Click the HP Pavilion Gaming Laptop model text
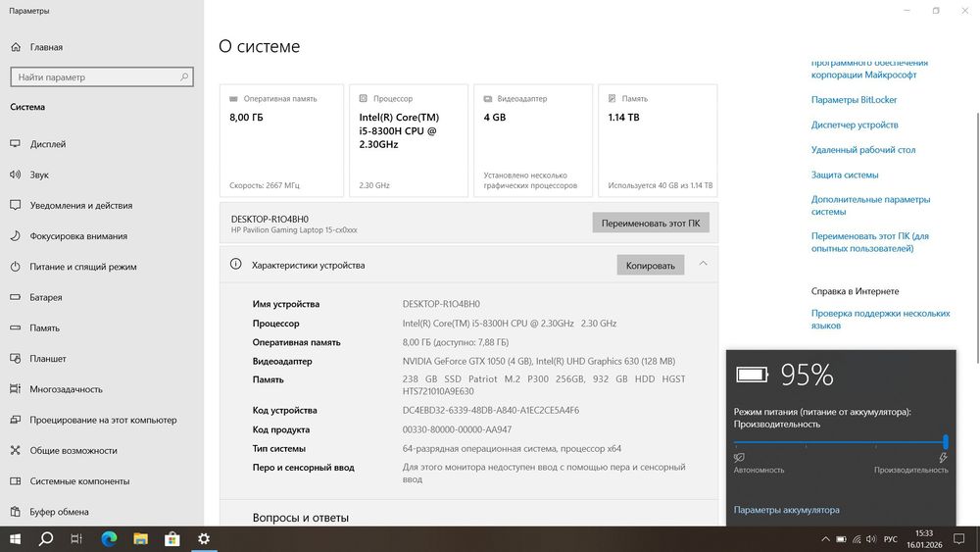The image size is (980, 552). (x=294, y=230)
